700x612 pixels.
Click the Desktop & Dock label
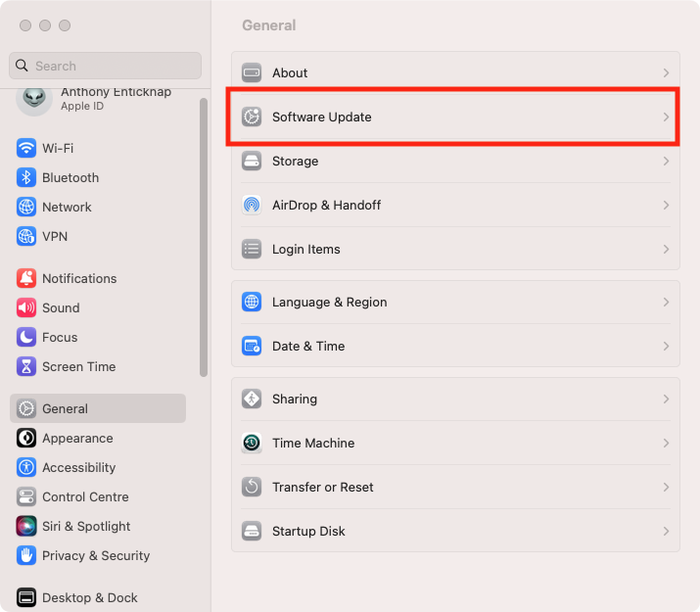90,597
